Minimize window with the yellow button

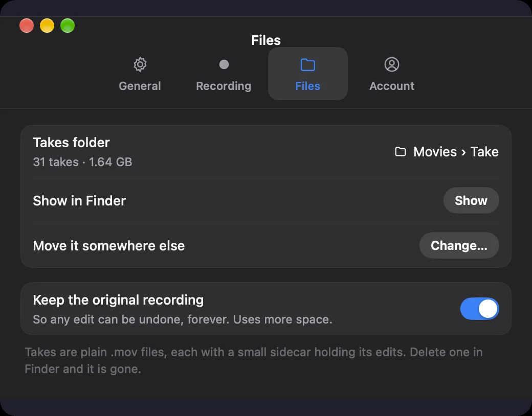tap(47, 26)
